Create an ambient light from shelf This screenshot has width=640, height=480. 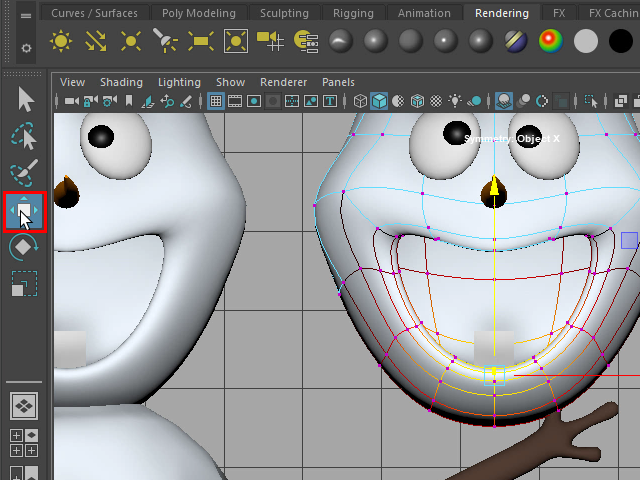tap(61, 41)
